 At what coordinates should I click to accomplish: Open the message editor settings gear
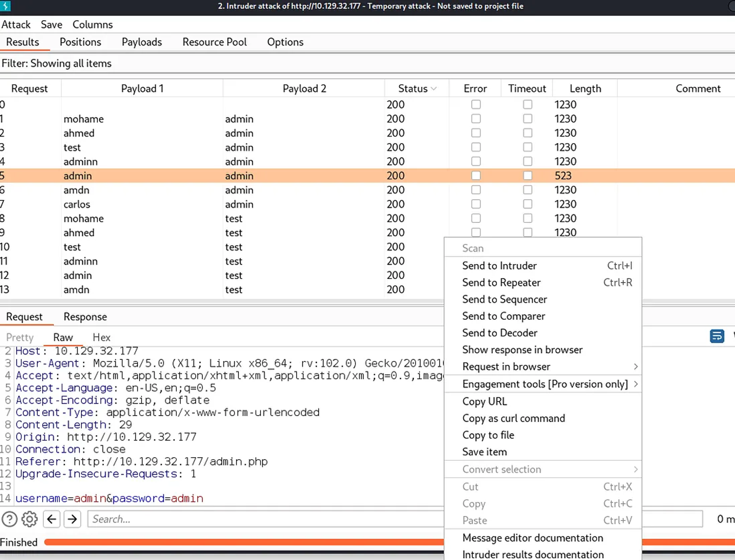pos(29,519)
